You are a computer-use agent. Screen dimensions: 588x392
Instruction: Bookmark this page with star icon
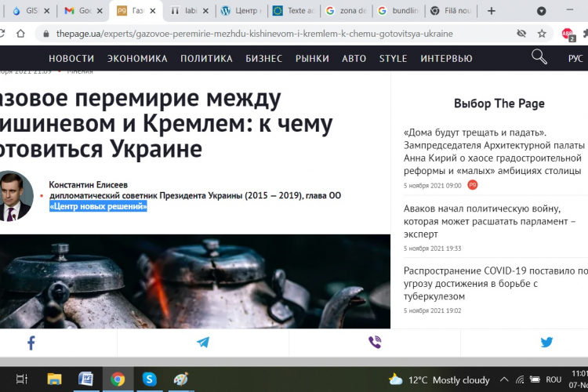tap(542, 34)
